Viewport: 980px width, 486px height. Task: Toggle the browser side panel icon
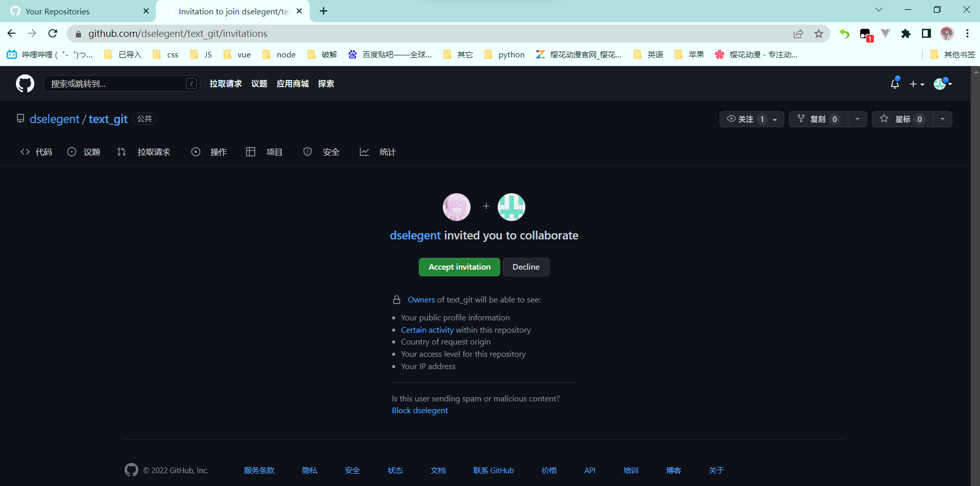tap(926, 34)
